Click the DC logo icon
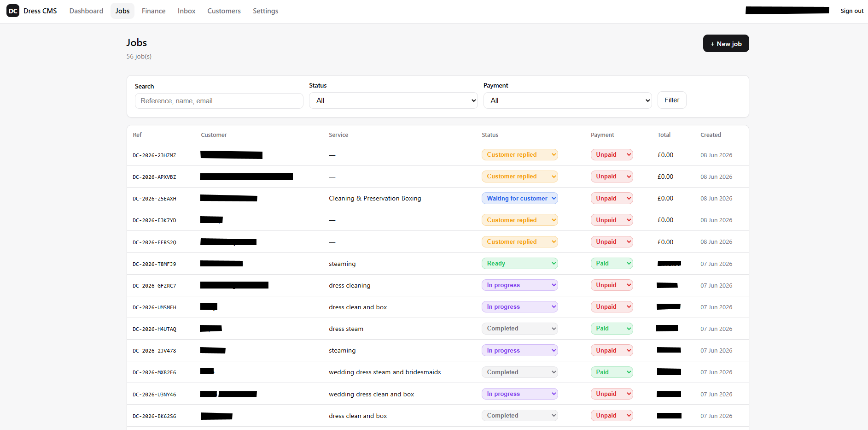 tap(13, 11)
